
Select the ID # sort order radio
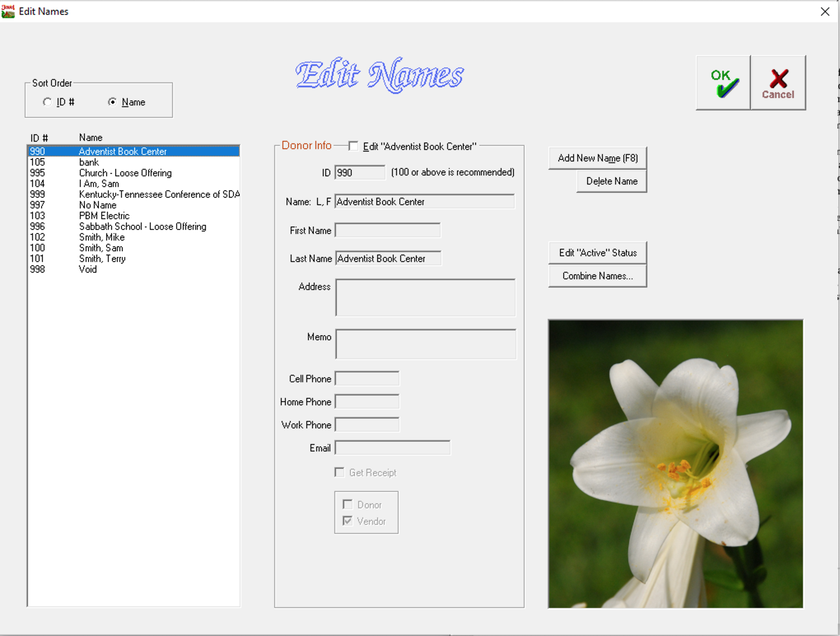[x=47, y=102]
